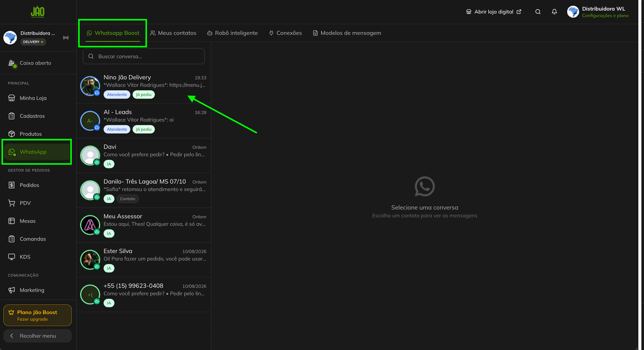Click the robot badge on Davi's avatar
This screenshot has height=350, width=644.
coord(97,162)
